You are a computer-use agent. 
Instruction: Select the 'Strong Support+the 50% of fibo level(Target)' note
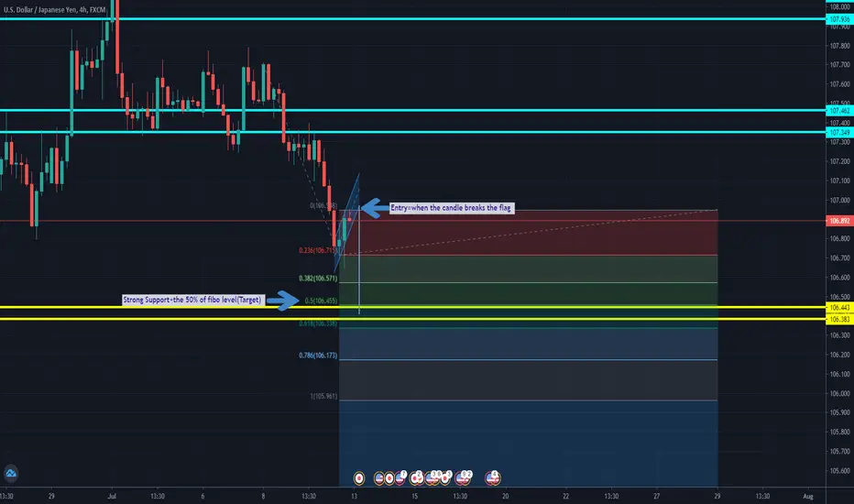pyautogui.click(x=192, y=300)
